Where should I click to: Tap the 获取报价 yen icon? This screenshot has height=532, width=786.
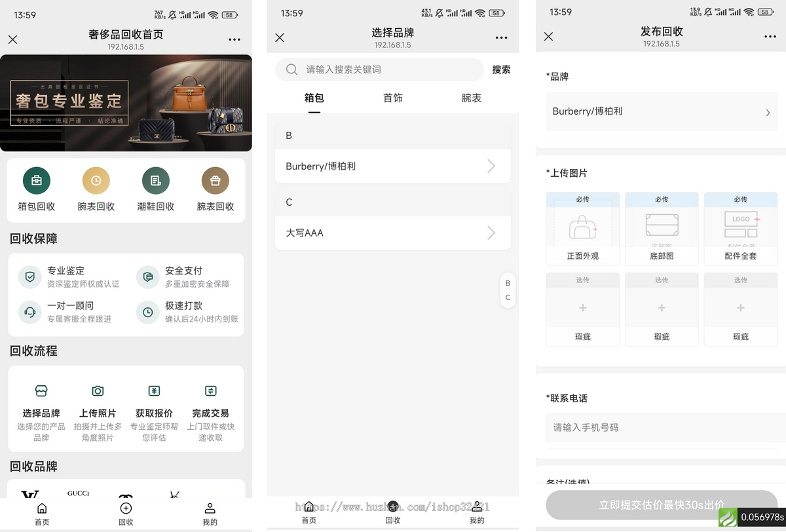click(155, 391)
